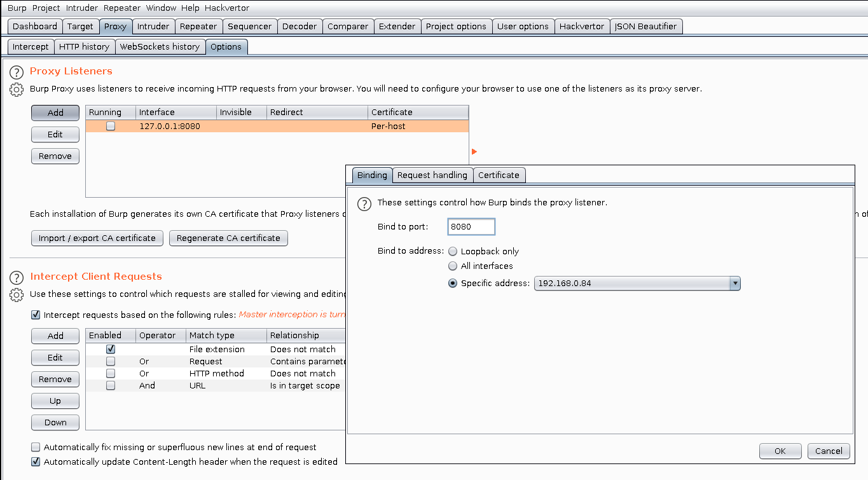Image resolution: width=868 pixels, height=480 pixels.
Task: Open the Window menu
Action: [x=161, y=8]
